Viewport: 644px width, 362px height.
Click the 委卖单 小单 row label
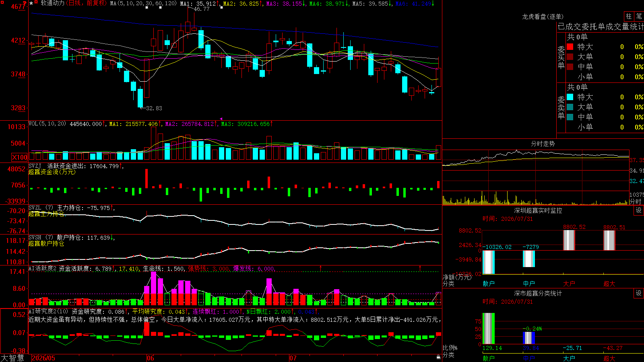[585, 127]
